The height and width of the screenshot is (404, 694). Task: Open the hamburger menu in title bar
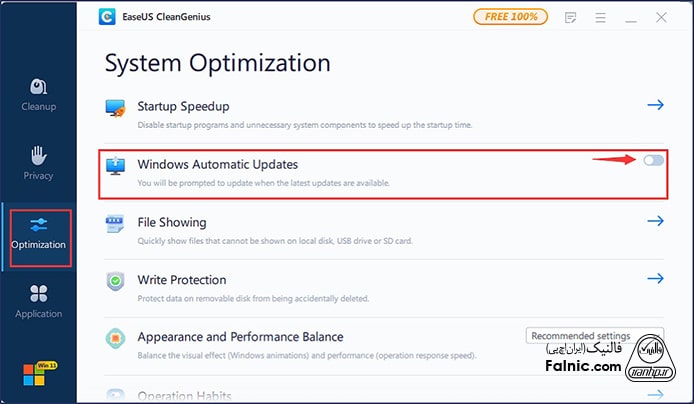point(599,17)
